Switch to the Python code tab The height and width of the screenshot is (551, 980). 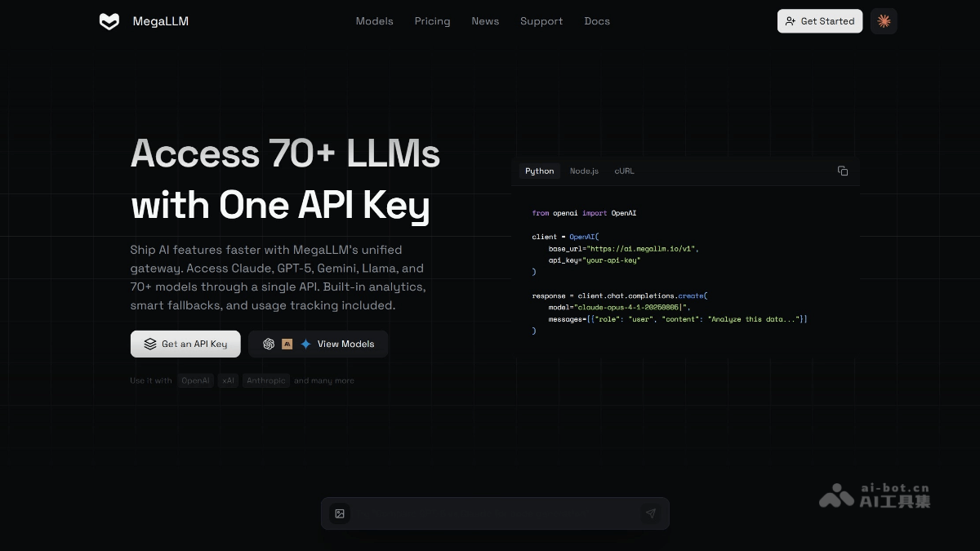point(539,171)
